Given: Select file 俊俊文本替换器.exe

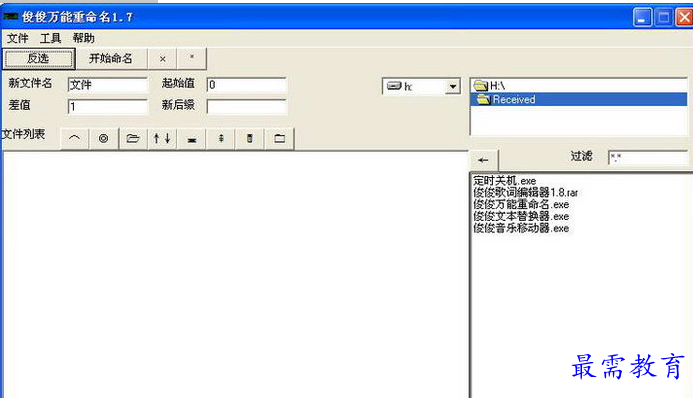Looking at the screenshot, I should tap(521, 216).
